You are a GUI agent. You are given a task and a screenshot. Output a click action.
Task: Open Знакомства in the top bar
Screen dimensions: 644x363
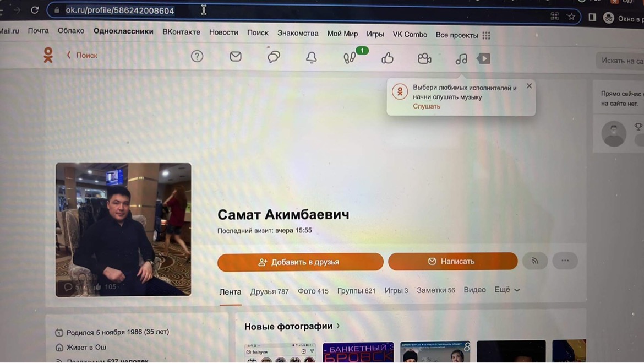298,33
